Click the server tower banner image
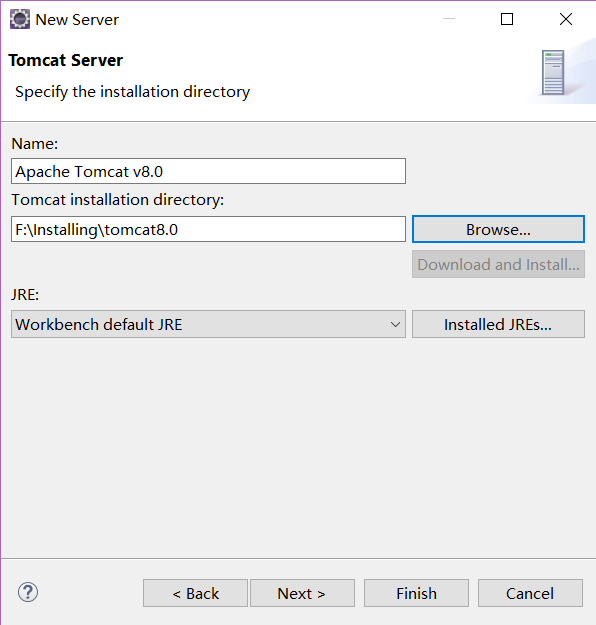The image size is (596, 625). click(553, 73)
